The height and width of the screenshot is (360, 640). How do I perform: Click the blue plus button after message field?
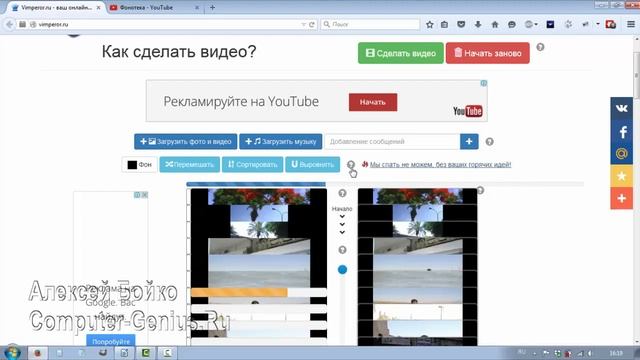pyautogui.click(x=469, y=142)
